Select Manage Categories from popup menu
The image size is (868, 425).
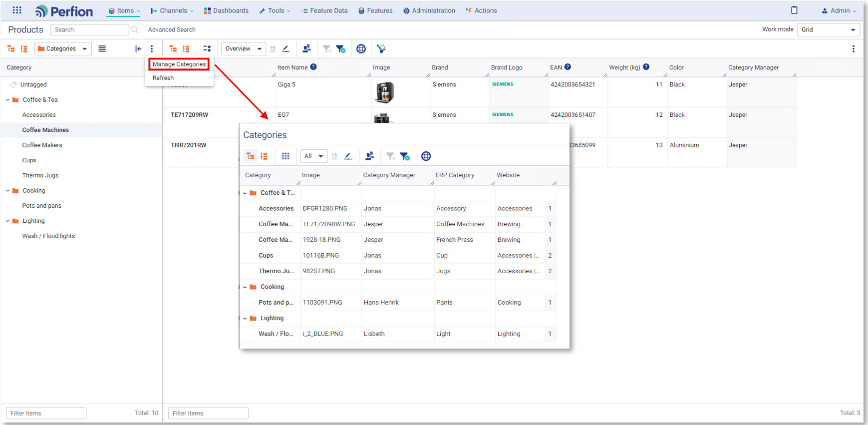(179, 64)
